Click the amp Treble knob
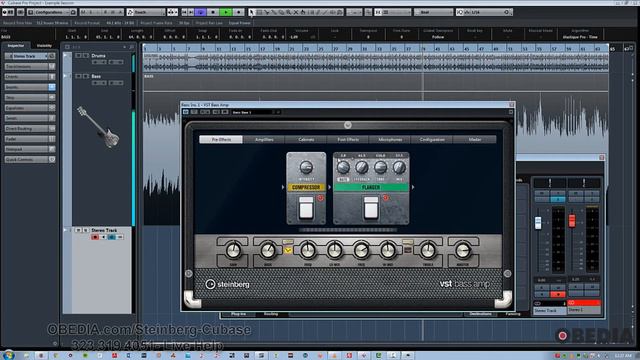This screenshot has height=360, width=640. click(428, 251)
